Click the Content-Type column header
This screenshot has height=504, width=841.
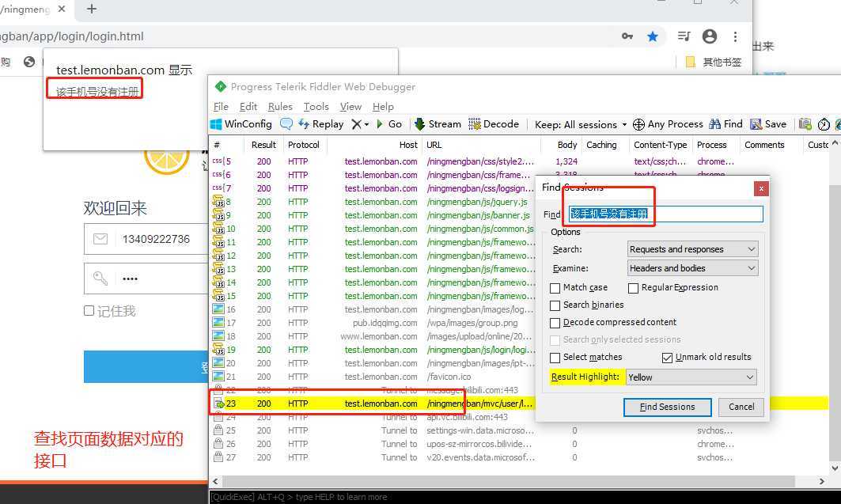(x=661, y=145)
